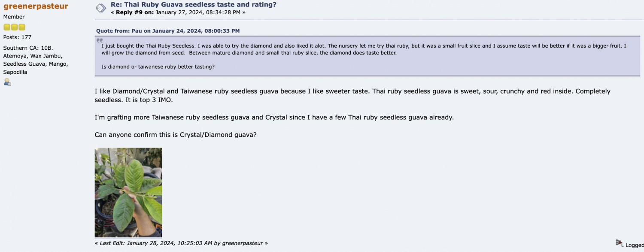This screenshot has width=644, height=252.
Task: Click the 'Posts: 177' count
Action: pyautogui.click(x=17, y=37)
